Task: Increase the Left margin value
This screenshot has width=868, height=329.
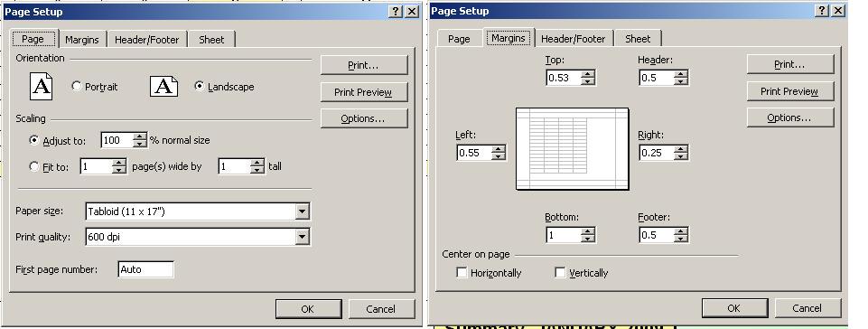Action: pos(499,149)
